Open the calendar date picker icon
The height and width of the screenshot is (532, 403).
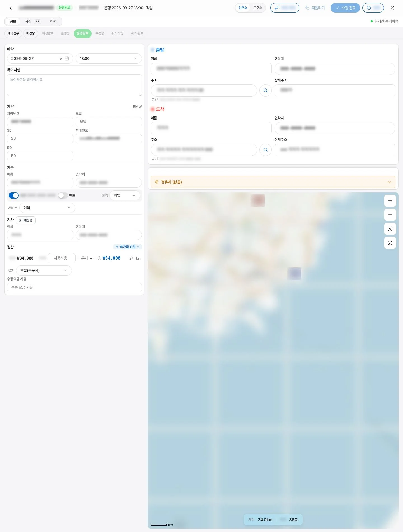pyautogui.click(x=67, y=59)
